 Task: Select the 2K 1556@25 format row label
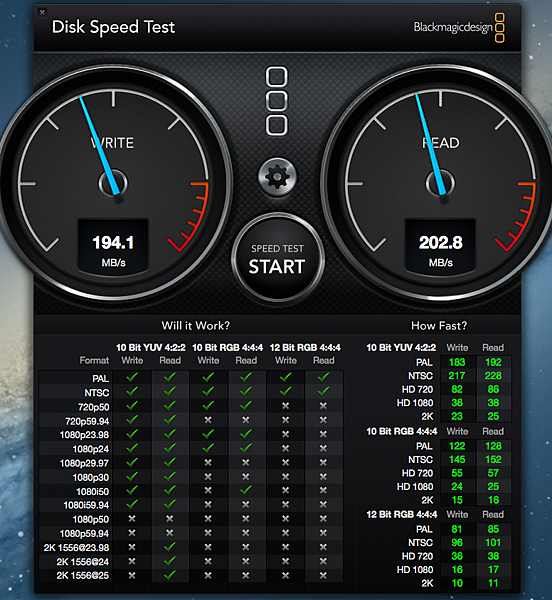83,576
